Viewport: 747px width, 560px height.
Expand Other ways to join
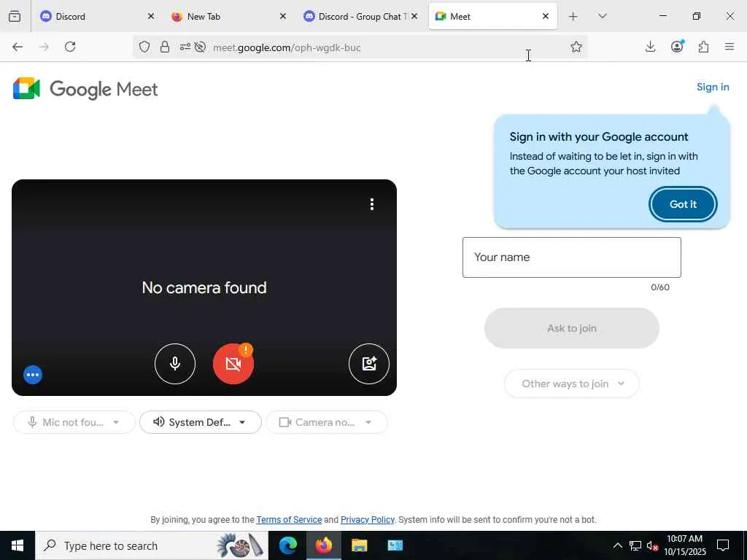coord(572,384)
